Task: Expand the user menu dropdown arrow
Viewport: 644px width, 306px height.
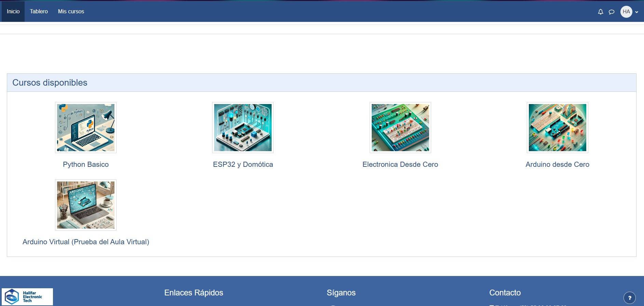Action: (637, 12)
